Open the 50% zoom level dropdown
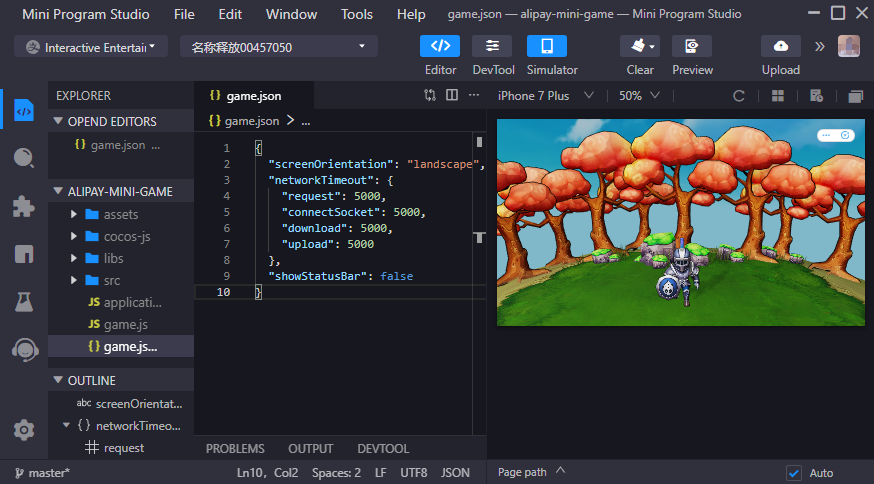Viewport: 874px width, 484px height. click(x=640, y=96)
